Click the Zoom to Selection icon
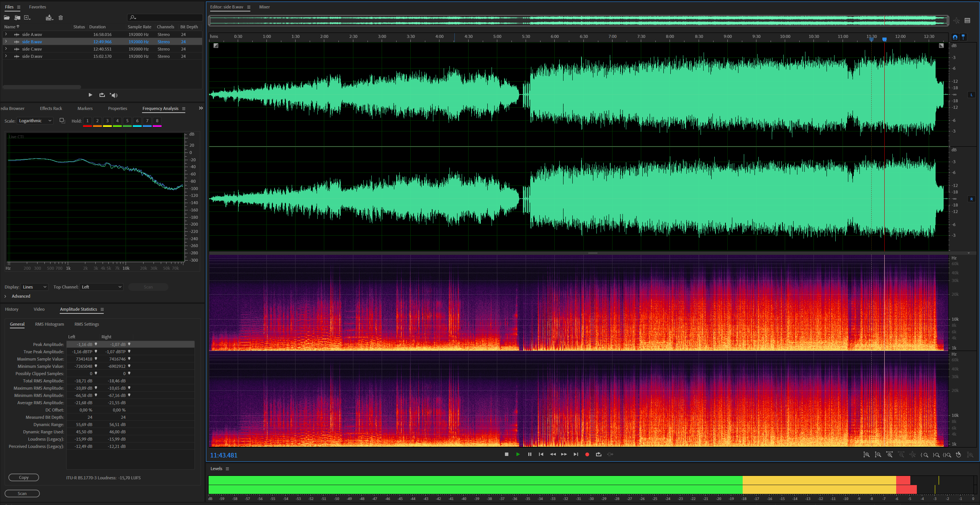Image resolution: width=980 pixels, height=505 pixels. [x=947, y=455]
